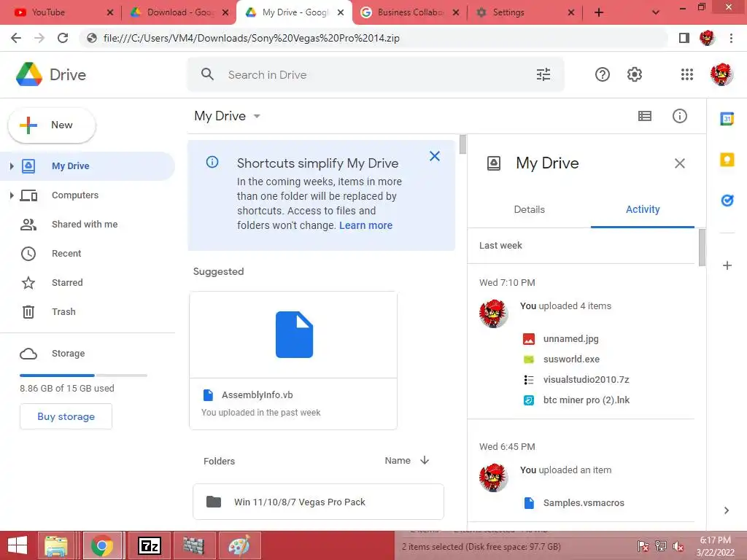Switch to Details tab

pyautogui.click(x=530, y=209)
